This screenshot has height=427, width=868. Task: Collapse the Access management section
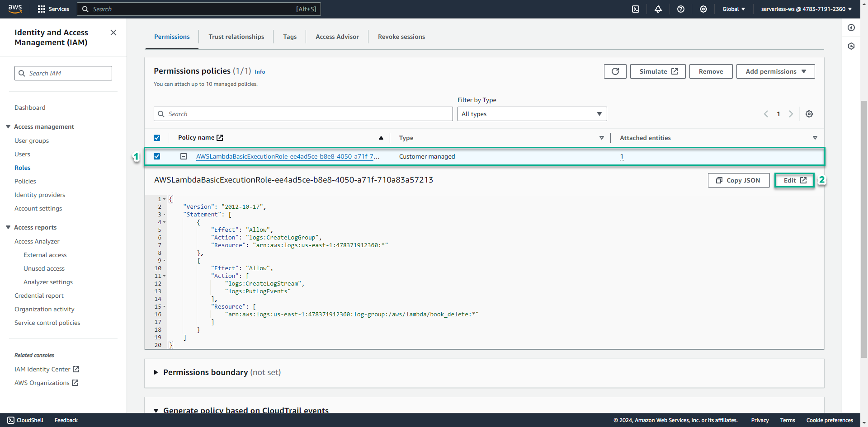pyautogui.click(x=8, y=127)
